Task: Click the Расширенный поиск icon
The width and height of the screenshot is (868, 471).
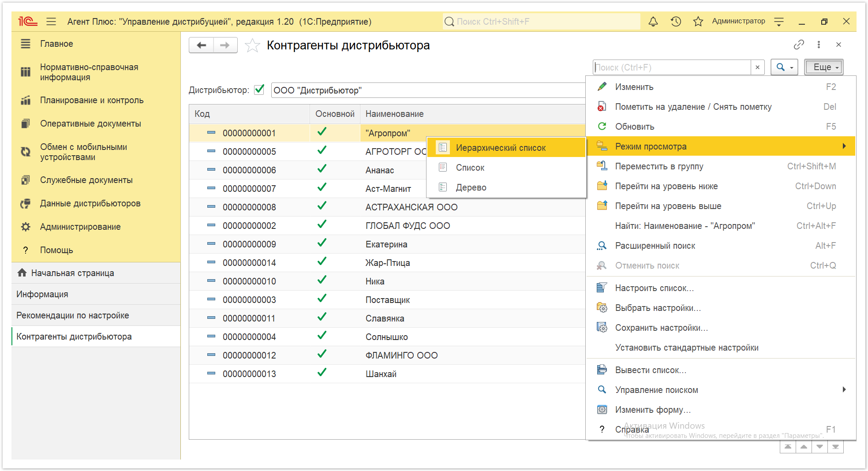Action: tap(602, 246)
